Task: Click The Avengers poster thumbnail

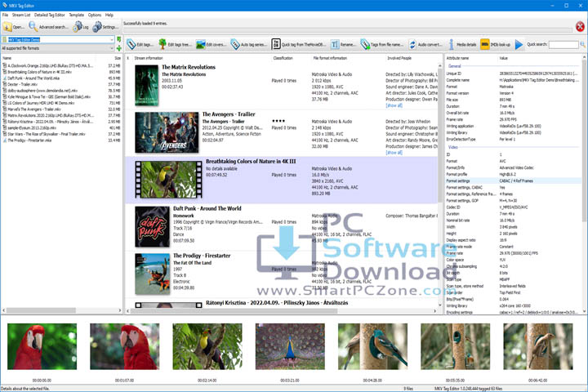Action: (x=167, y=132)
